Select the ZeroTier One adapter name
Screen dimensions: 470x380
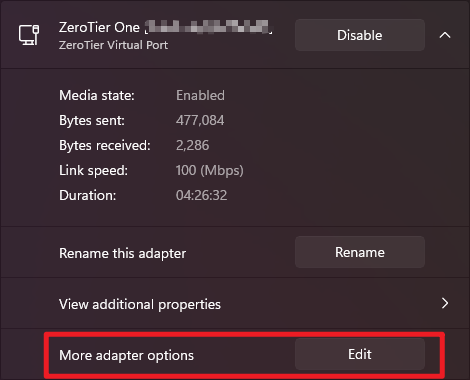tap(166, 27)
